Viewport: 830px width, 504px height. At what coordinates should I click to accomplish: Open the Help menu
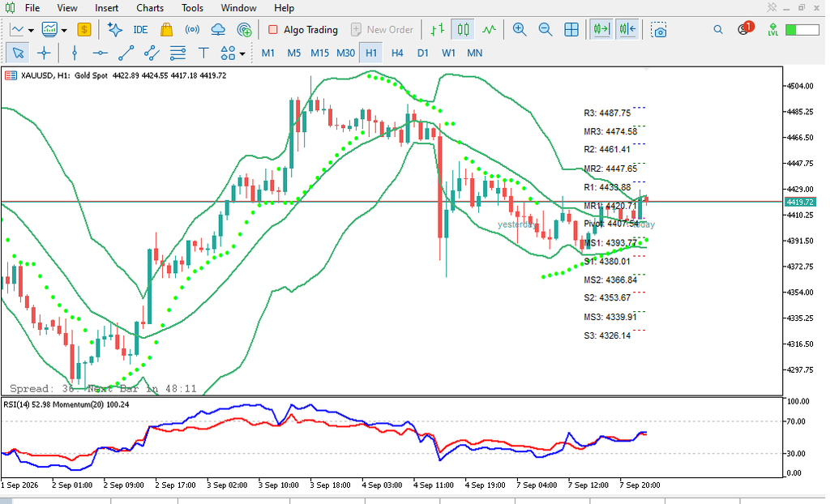285,8
